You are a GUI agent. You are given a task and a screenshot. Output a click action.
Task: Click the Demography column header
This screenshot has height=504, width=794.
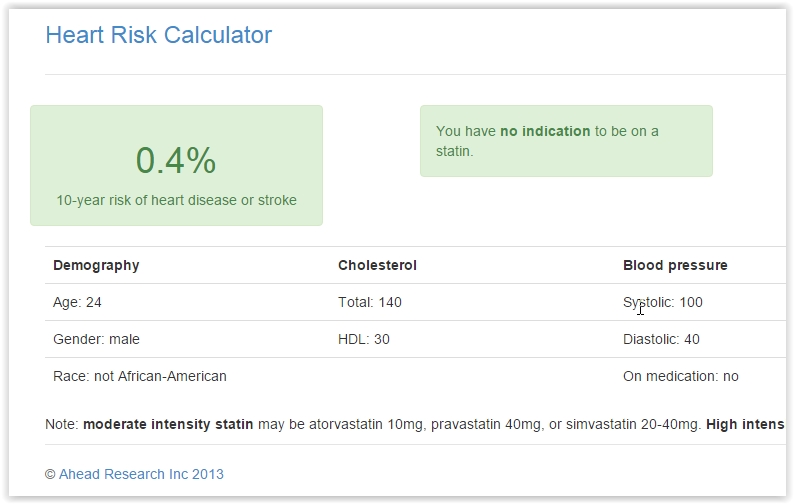tap(96, 265)
